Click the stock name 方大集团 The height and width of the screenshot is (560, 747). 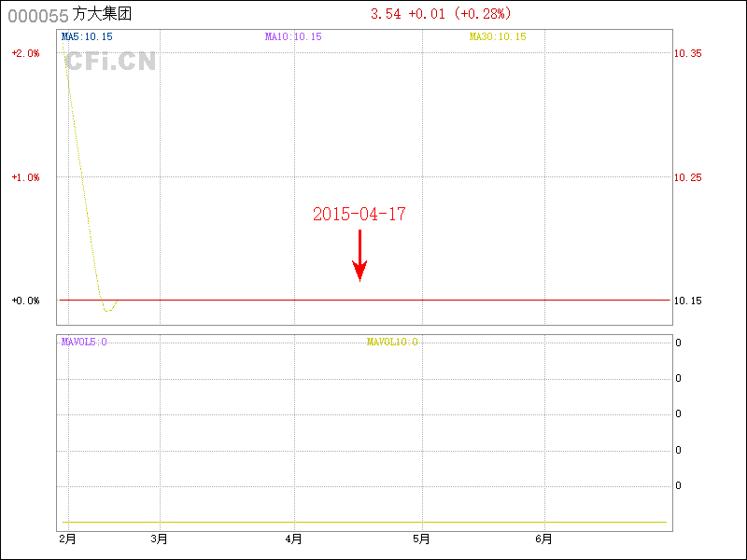point(102,14)
